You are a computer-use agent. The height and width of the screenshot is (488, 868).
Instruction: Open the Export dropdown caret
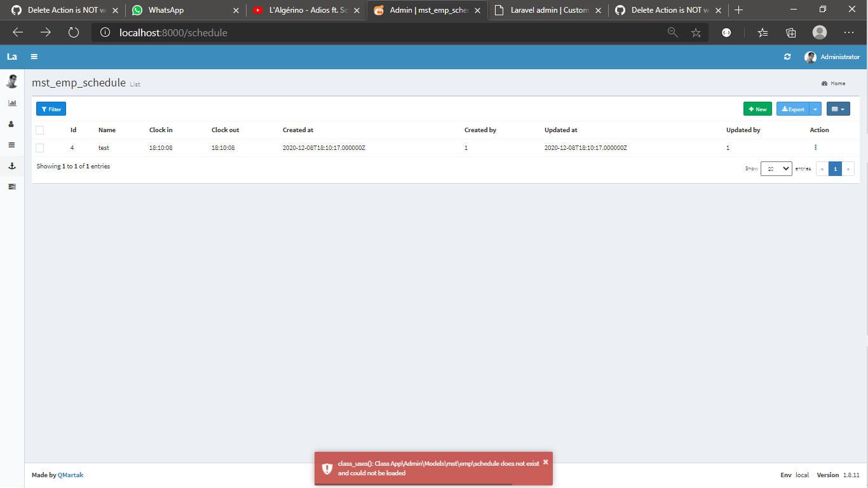coord(815,109)
